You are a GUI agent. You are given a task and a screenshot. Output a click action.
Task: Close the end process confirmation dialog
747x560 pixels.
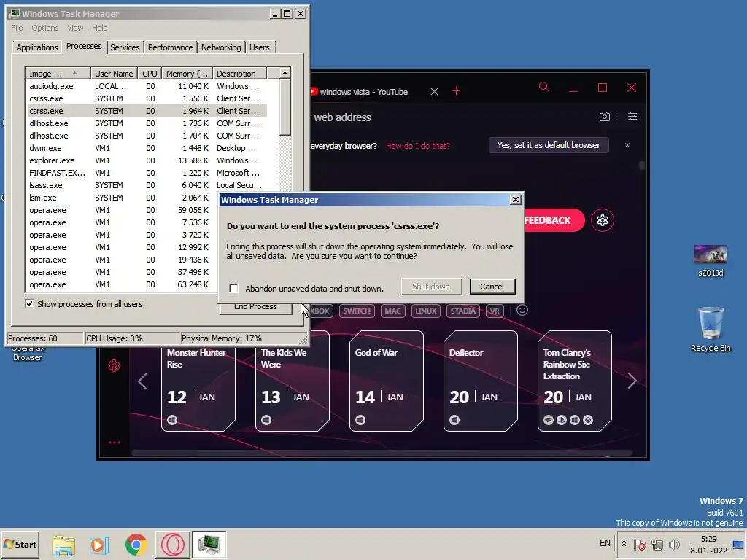coord(516,200)
